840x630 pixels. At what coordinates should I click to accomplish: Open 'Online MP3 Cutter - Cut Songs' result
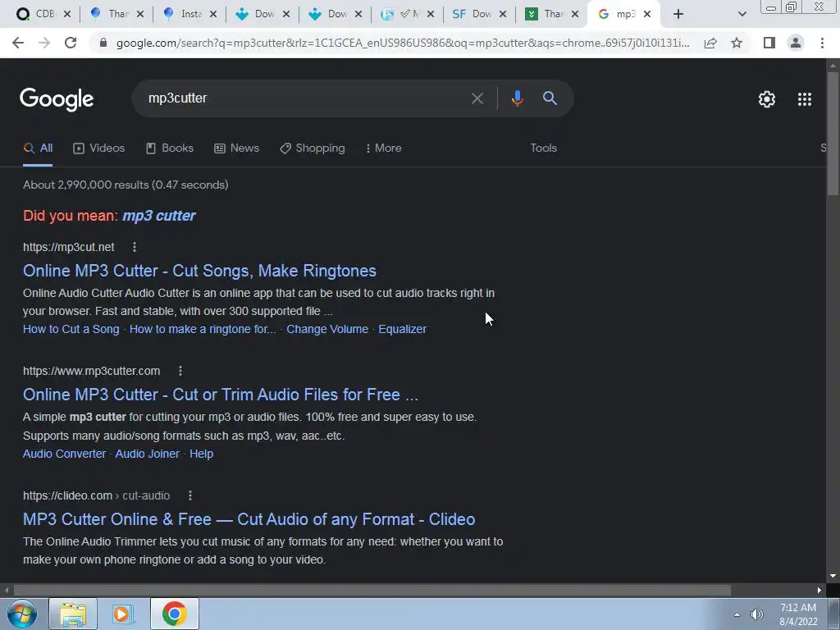coord(199,271)
